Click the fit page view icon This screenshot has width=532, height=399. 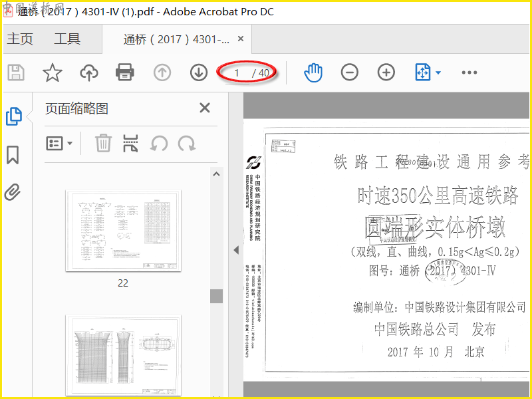coord(423,72)
